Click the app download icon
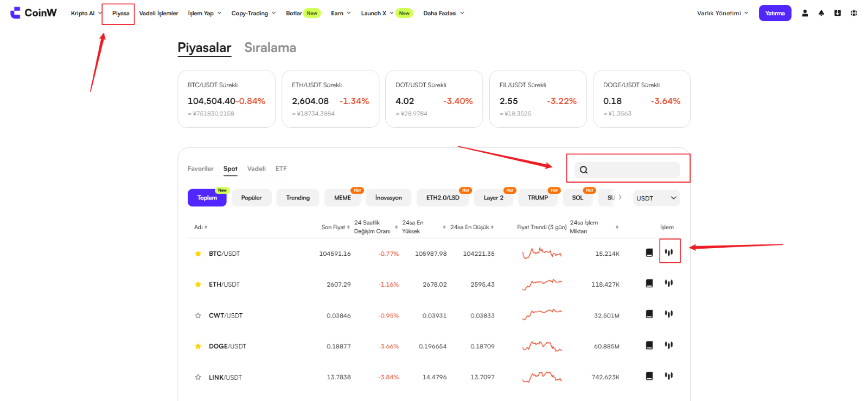 [838, 13]
